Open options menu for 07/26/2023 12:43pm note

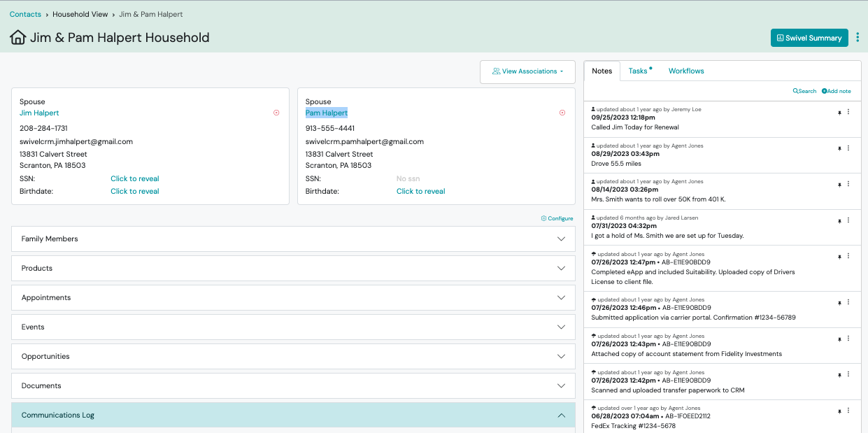tap(848, 339)
